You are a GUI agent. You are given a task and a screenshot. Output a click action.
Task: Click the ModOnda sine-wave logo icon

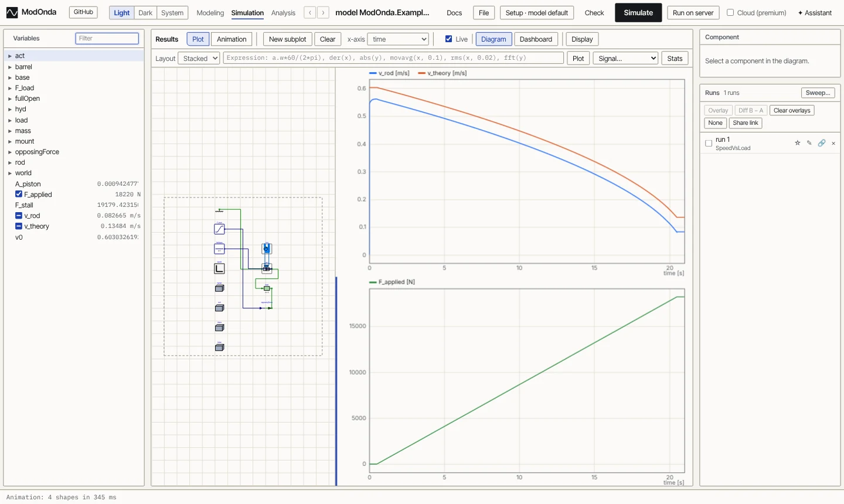point(12,12)
